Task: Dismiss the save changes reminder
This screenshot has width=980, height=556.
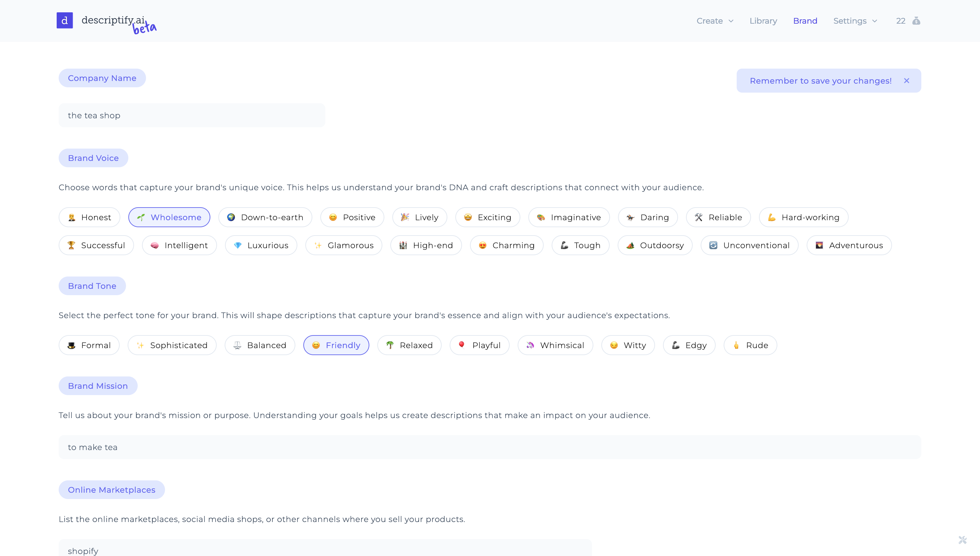Action: pos(906,81)
